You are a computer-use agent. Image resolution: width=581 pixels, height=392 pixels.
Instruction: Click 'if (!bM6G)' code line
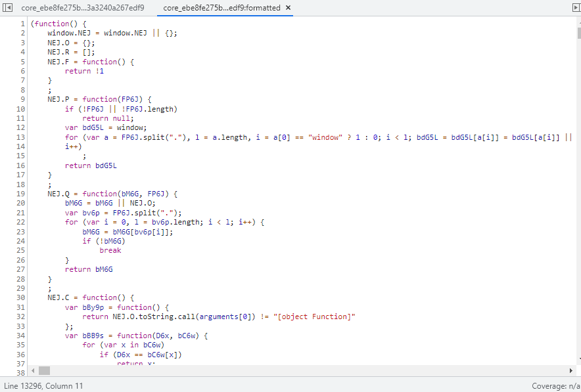coord(104,241)
